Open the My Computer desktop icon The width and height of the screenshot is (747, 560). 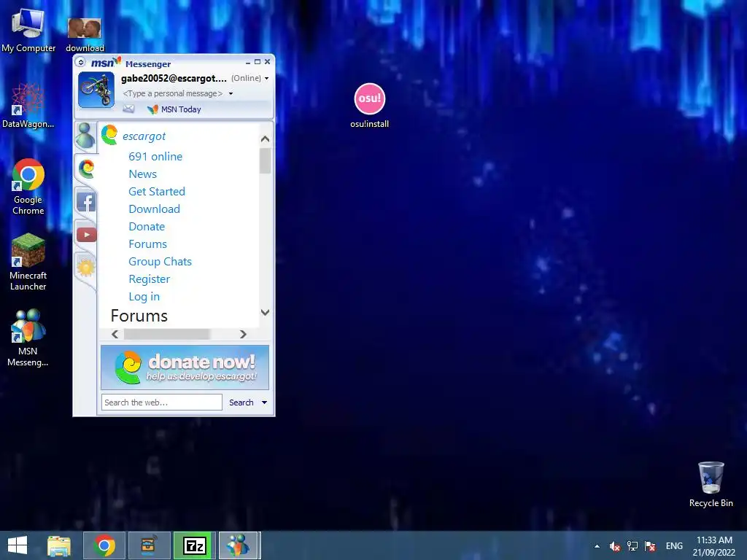click(x=28, y=29)
